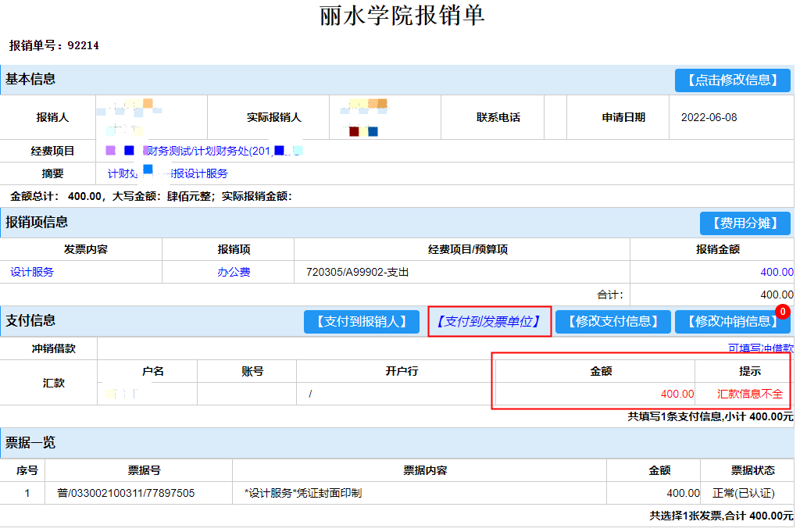Select invoice number 普/033002100311/77897505
The height and width of the screenshot is (532, 800).
126,493
